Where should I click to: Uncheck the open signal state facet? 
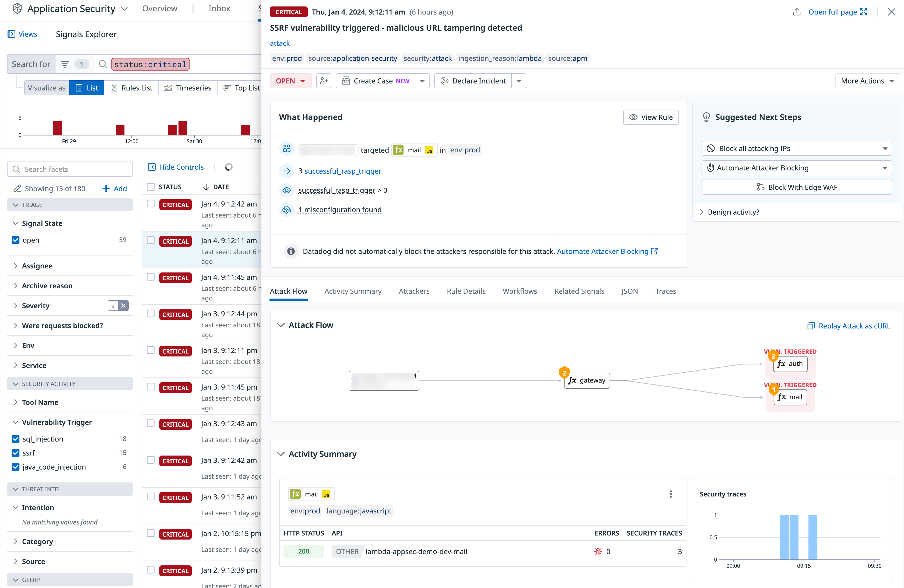[x=16, y=240]
